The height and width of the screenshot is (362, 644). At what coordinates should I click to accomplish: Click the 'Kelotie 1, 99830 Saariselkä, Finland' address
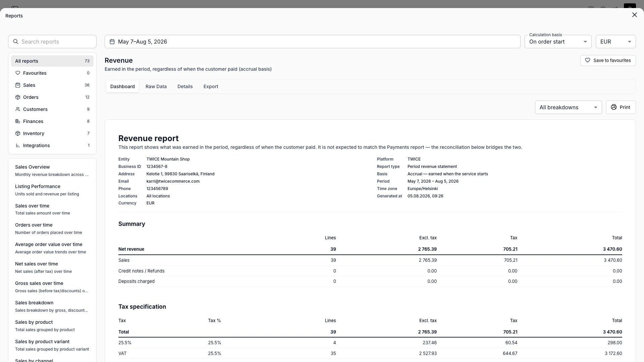180,174
